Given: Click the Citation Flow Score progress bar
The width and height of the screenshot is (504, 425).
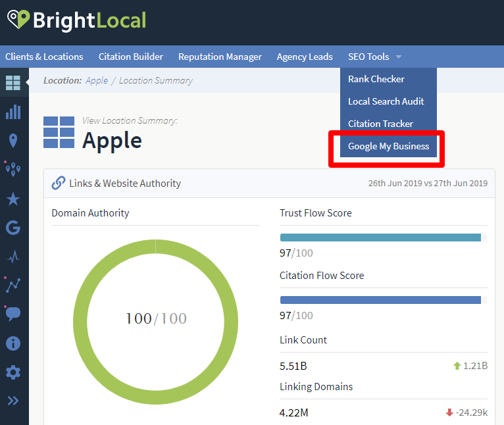Looking at the screenshot, I should point(384,300).
